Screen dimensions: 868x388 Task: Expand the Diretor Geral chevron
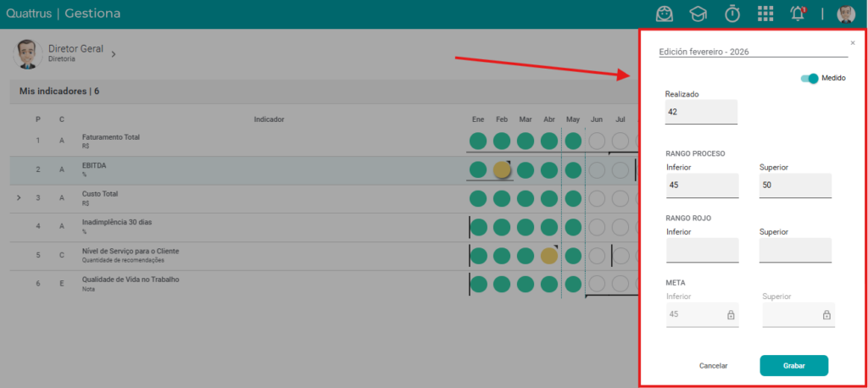tap(113, 54)
